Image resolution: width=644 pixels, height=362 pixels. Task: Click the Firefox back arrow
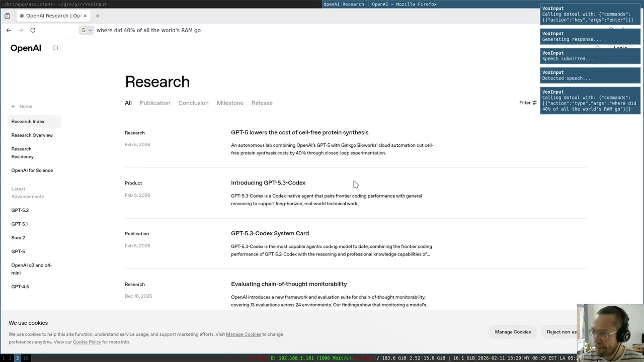[x=9, y=30]
